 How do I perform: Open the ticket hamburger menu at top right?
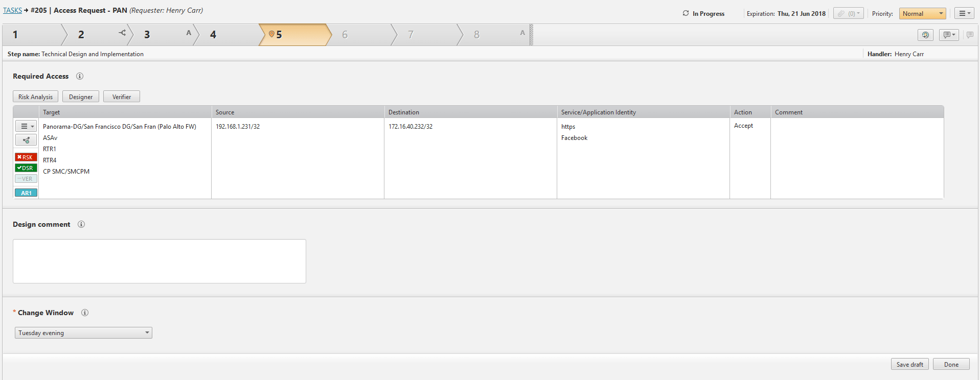(964, 14)
